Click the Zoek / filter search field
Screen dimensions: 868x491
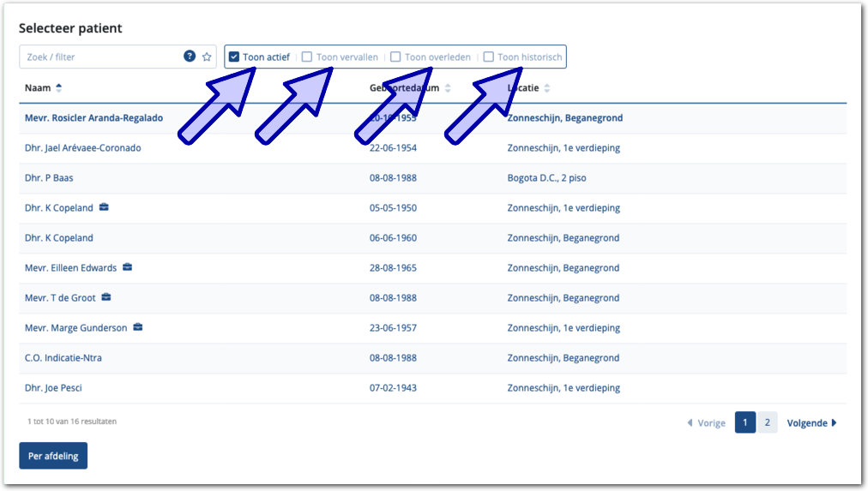click(99, 57)
